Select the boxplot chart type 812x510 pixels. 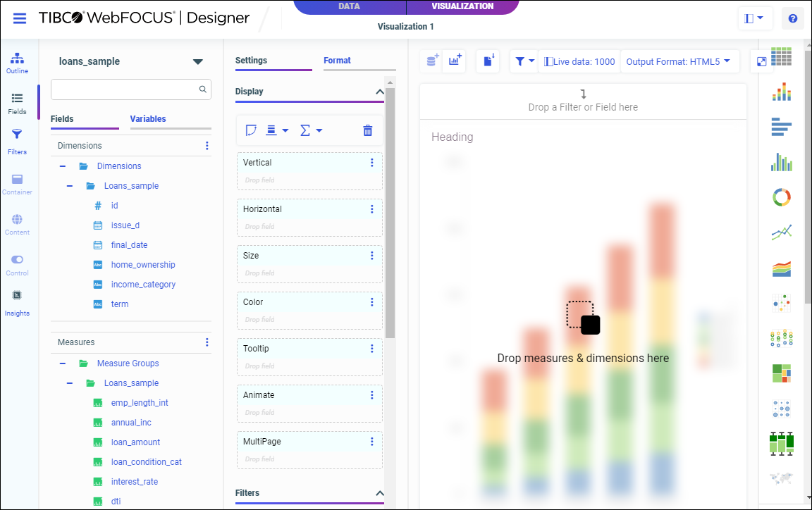(x=781, y=442)
